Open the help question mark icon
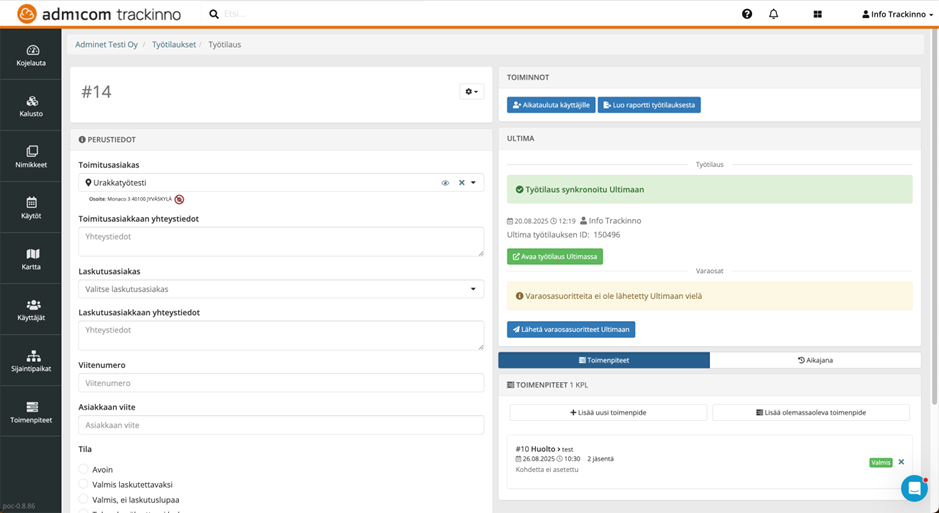939x513 pixels. pyautogui.click(x=747, y=14)
